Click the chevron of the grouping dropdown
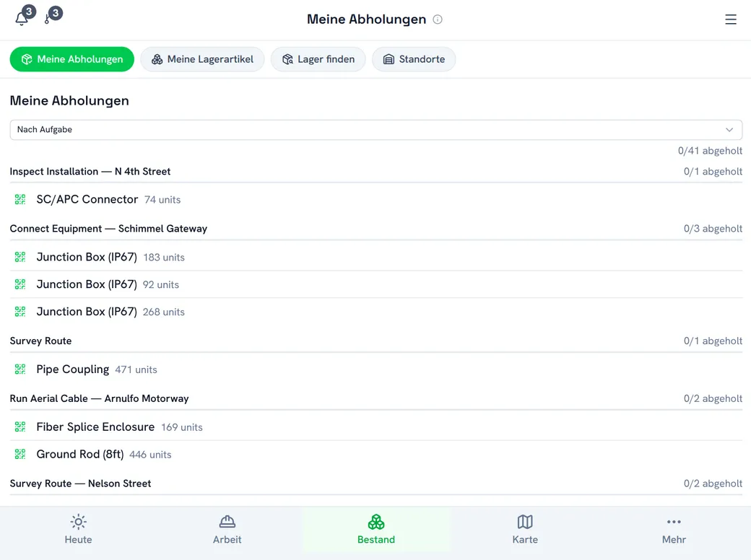The image size is (751, 560). [729, 130]
